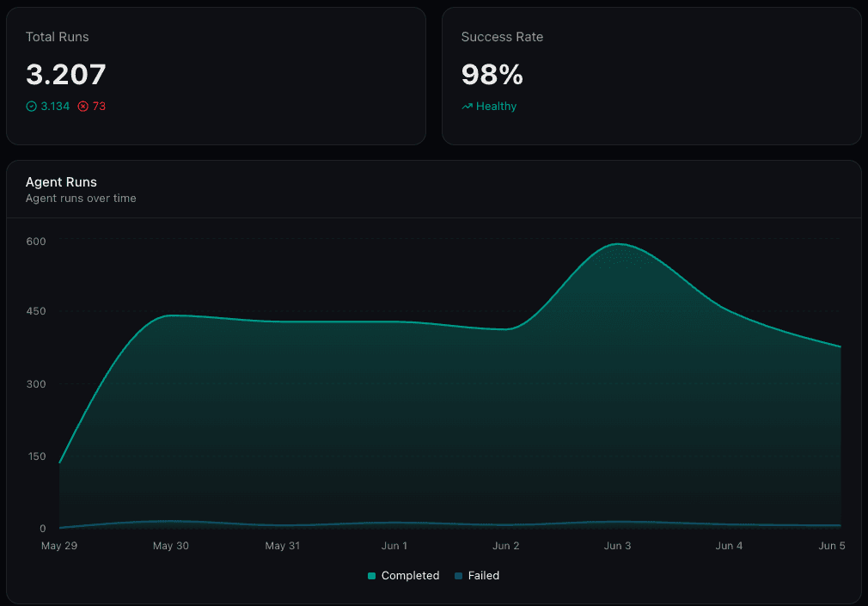Click the 0 y-axis tick label
868x606 pixels.
[43, 529]
